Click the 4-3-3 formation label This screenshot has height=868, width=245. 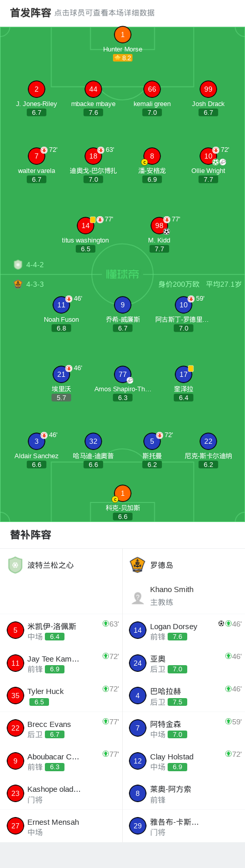[x=35, y=284]
